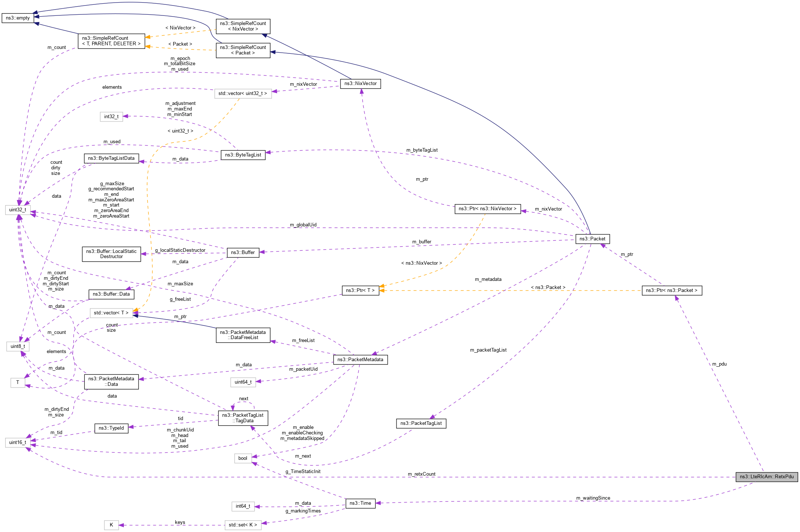Screen dimensions: 800x532
Task: Select the ns3::Buffer::Data node
Action: click(111, 294)
